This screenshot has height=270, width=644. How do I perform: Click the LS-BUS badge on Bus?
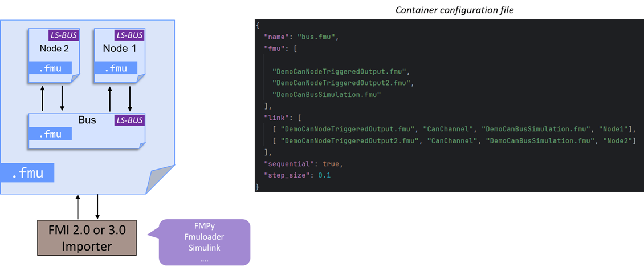click(129, 120)
